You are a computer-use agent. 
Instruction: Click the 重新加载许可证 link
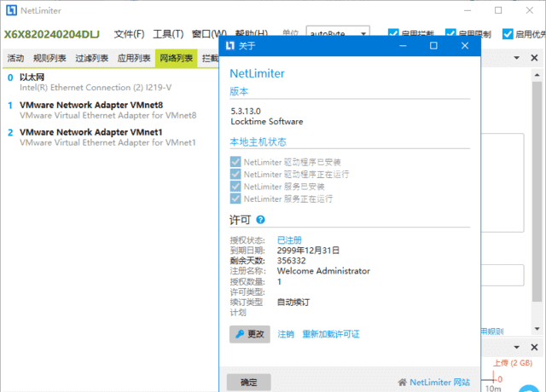(331, 334)
